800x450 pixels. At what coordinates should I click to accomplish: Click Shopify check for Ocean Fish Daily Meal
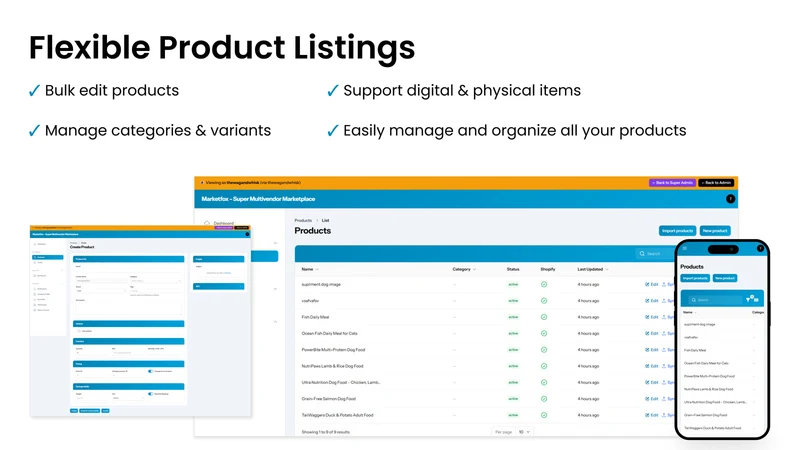544,334
